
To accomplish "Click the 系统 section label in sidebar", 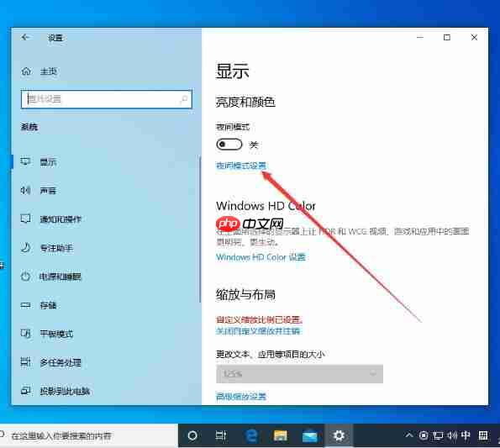I will coord(29,127).
